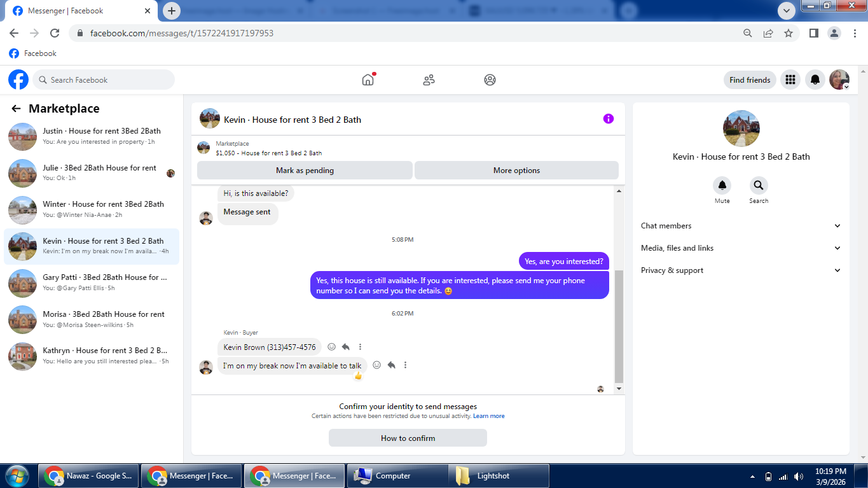This screenshot has height=488, width=868.
Task: Open the Groups icon in top navigation
Action: (x=490, y=80)
